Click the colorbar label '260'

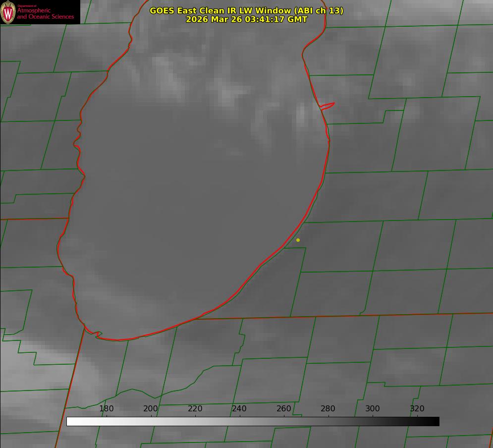pos(283,408)
